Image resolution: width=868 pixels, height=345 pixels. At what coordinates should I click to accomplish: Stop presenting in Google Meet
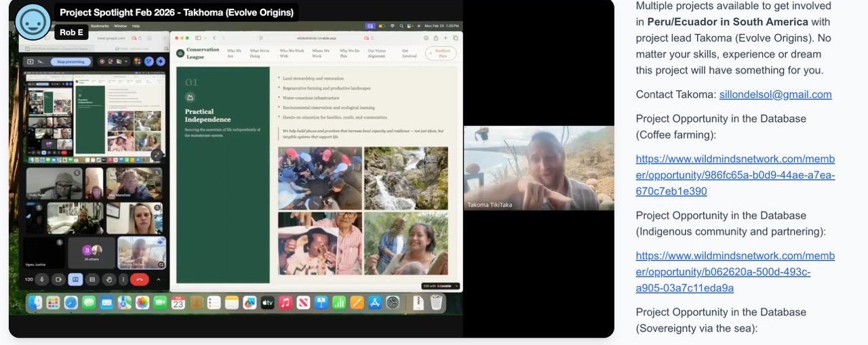[71, 62]
